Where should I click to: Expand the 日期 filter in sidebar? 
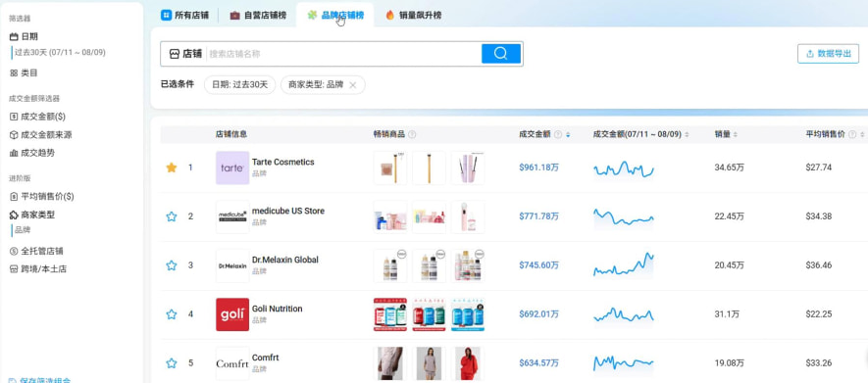point(24,36)
